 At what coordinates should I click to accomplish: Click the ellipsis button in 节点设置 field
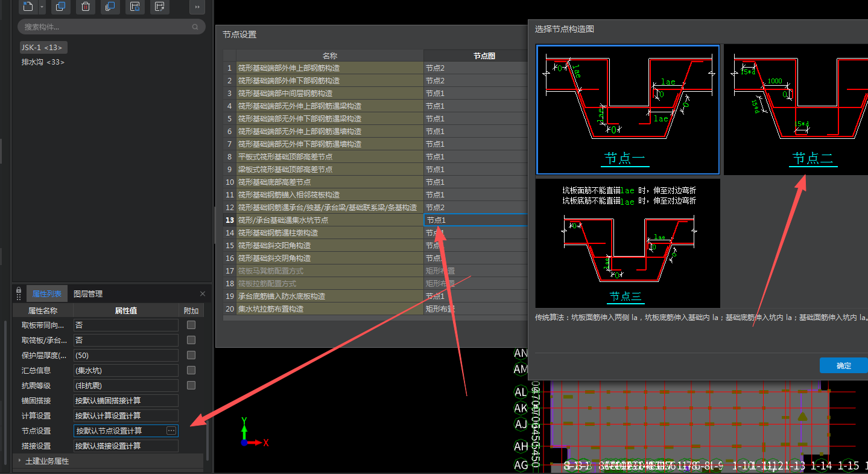[171, 431]
